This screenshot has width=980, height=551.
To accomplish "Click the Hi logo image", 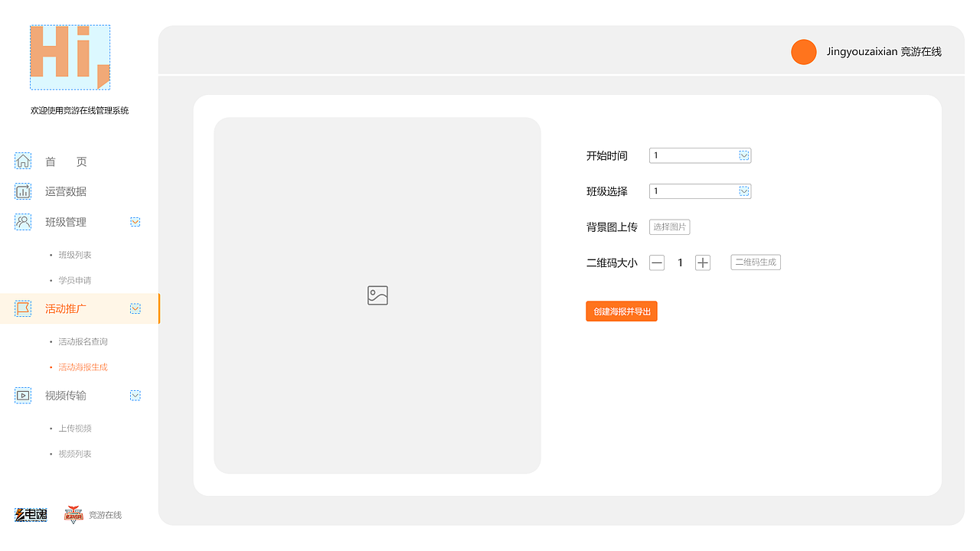I will [x=70, y=57].
